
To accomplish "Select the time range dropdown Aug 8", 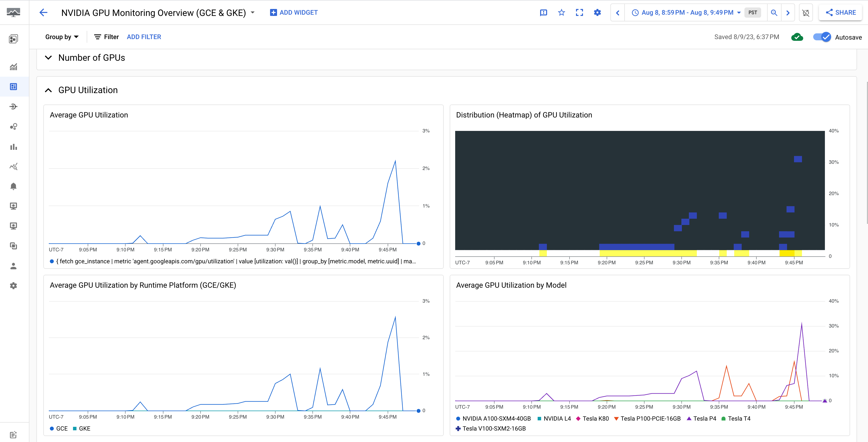I will click(687, 12).
